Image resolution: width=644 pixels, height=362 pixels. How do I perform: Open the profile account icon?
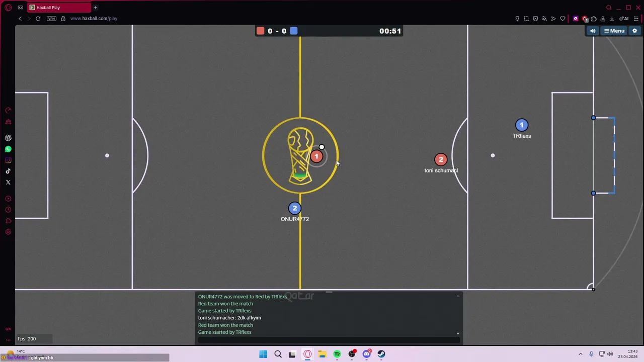coord(603,19)
